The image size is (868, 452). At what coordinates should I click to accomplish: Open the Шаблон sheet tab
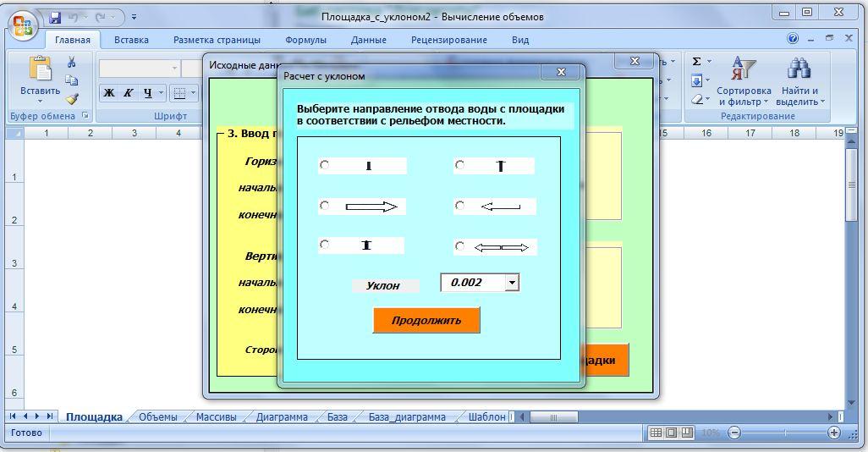point(486,416)
